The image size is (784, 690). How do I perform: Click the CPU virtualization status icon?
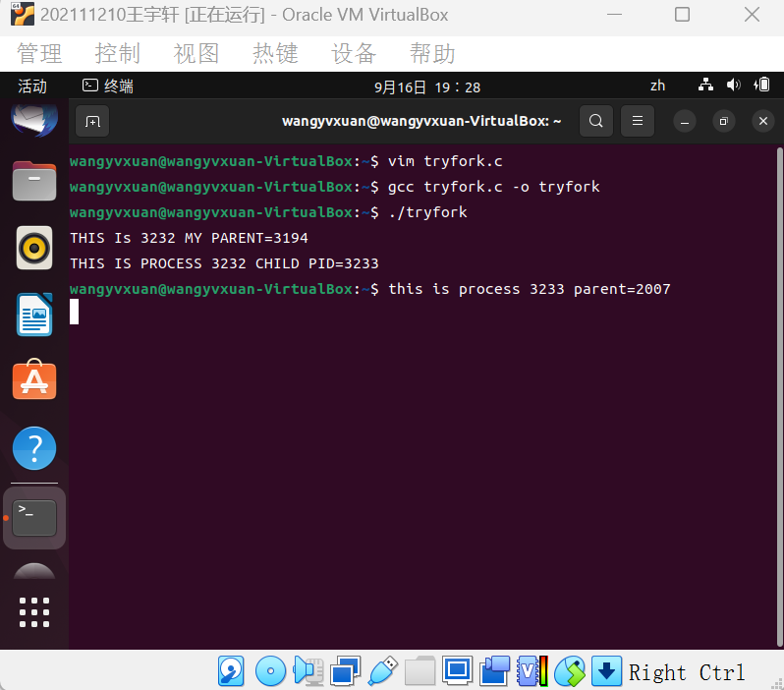click(532, 671)
